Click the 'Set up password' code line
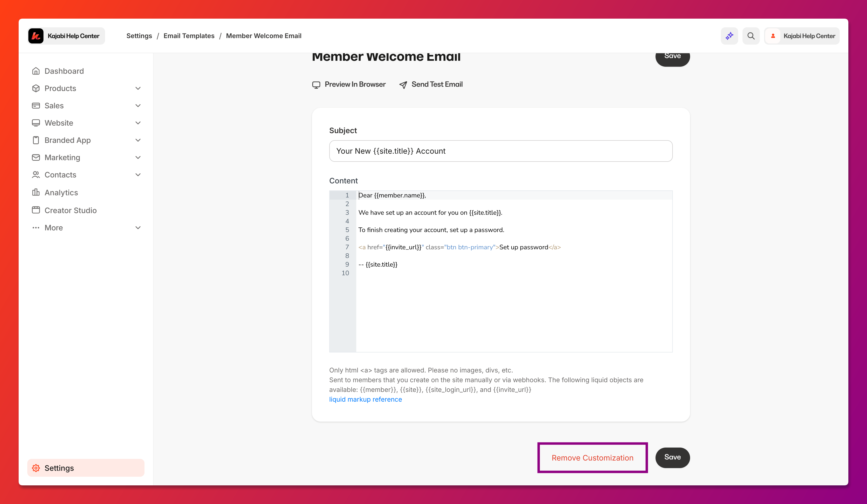867x504 pixels. tap(459, 247)
